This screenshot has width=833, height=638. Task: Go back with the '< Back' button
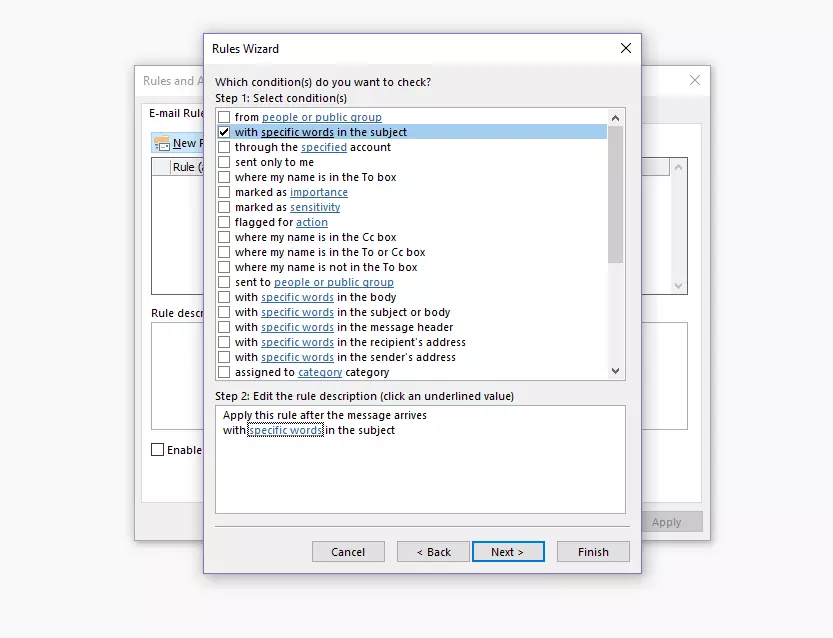[x=433, y=552]
